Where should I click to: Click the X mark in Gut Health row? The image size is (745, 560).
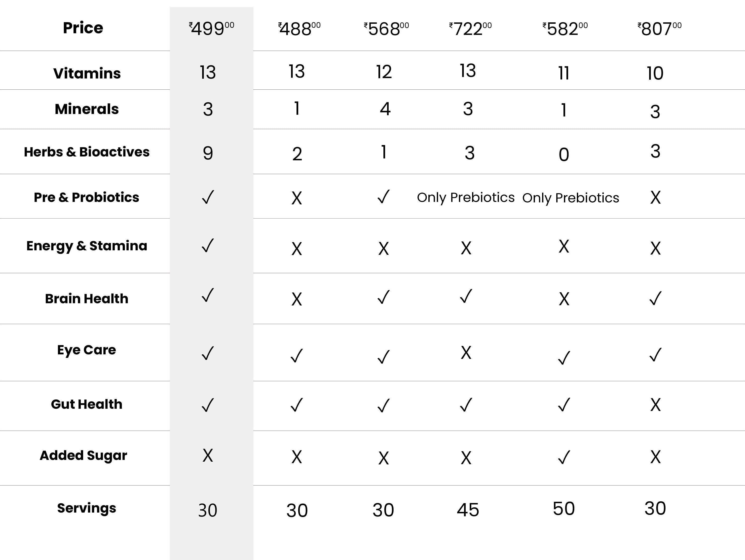655,405
